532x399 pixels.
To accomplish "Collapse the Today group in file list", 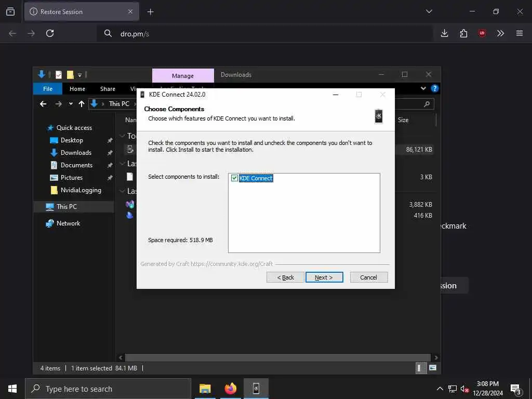I will [122, 136].
